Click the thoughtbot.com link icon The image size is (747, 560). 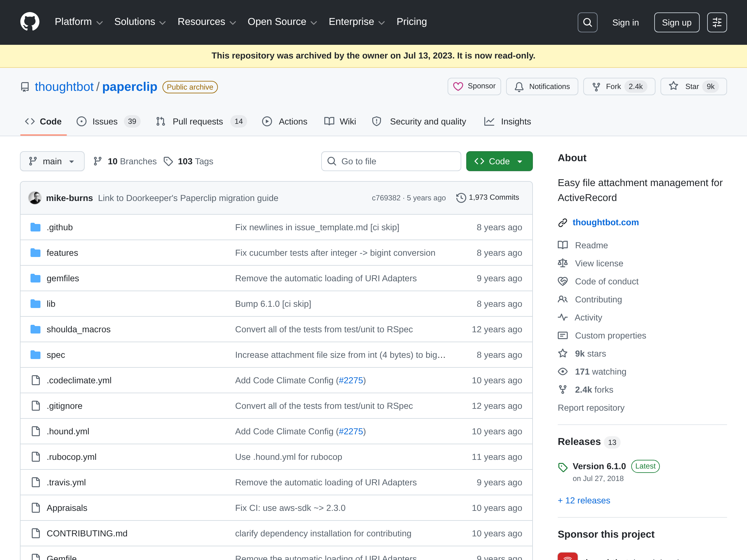(563, 222)
